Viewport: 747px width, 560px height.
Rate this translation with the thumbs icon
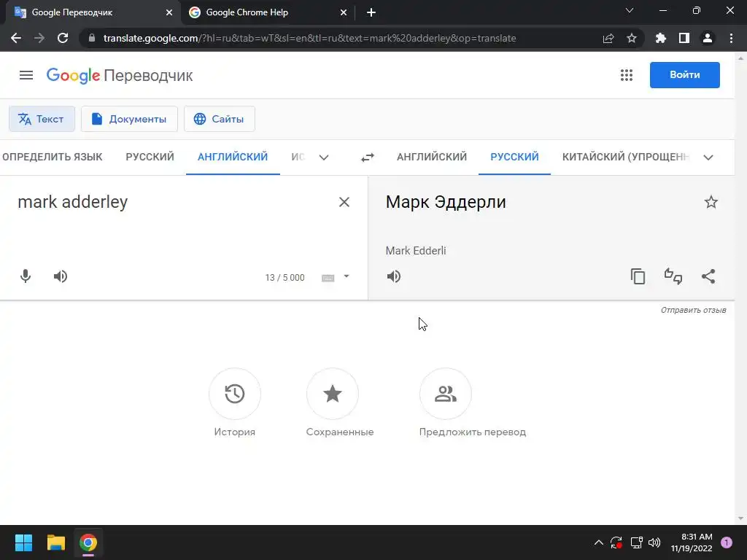click(x=673, y=276)
